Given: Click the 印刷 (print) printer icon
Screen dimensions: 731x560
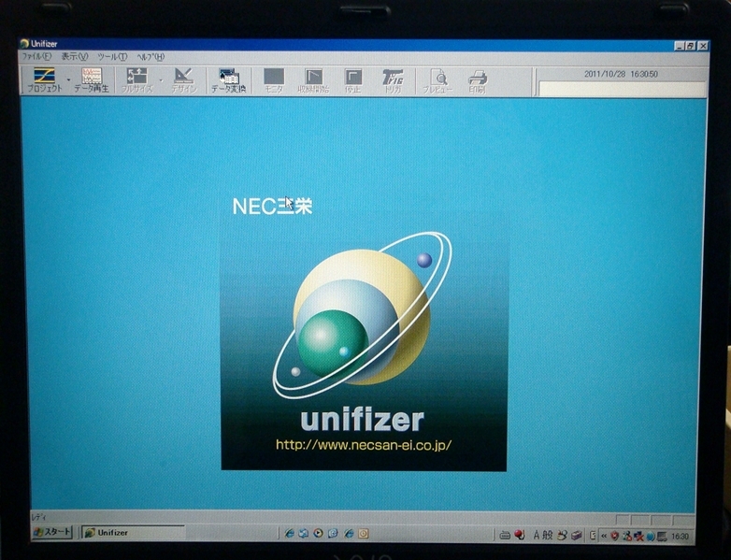Looking at the screenshot, I should pyautogui.click(x=478, y=80).
